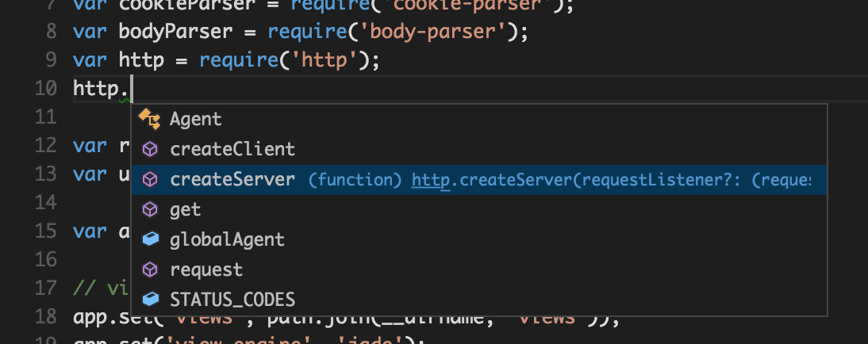Screen dimensions: 868x344
Task: Pick the STATUS_CODES suggestion label
Action: pyautogui.click(x=232, y=300)
